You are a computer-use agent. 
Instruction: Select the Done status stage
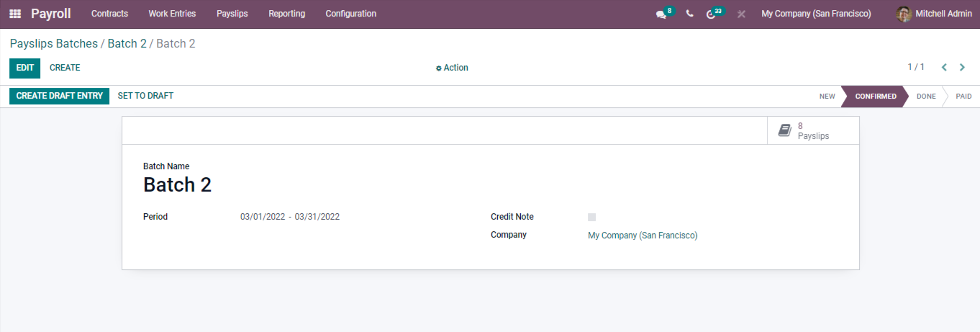pyautogui.click(x=925, y=97)
